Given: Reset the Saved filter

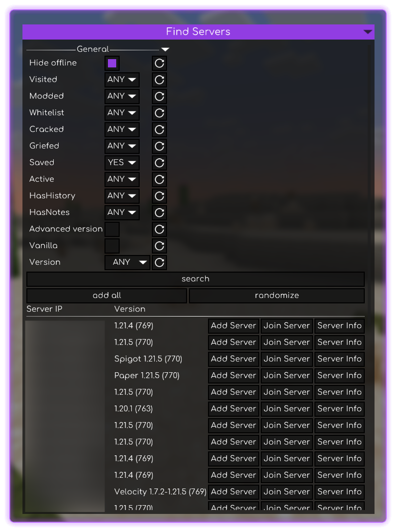Looking at the screenshot, I should pos(159,163).
